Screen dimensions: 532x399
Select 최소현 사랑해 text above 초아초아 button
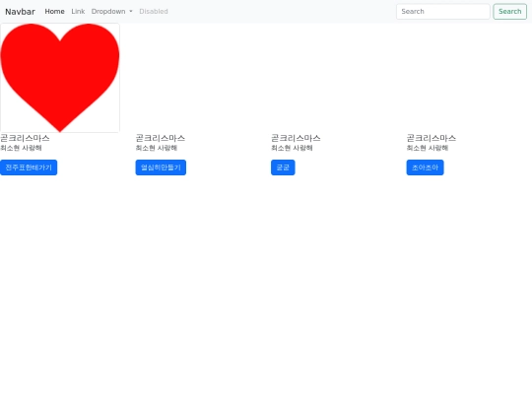click(428, 148)
